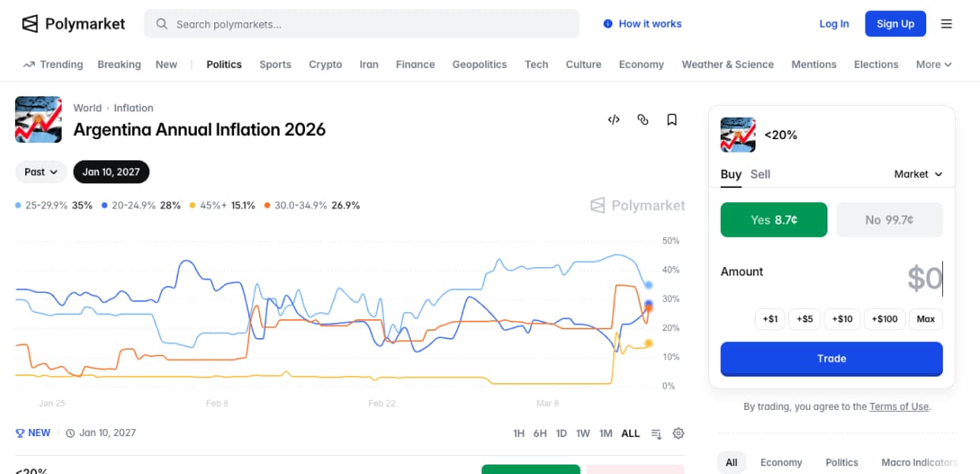
Task: Copy the market link icon
Action: (643, 120)
